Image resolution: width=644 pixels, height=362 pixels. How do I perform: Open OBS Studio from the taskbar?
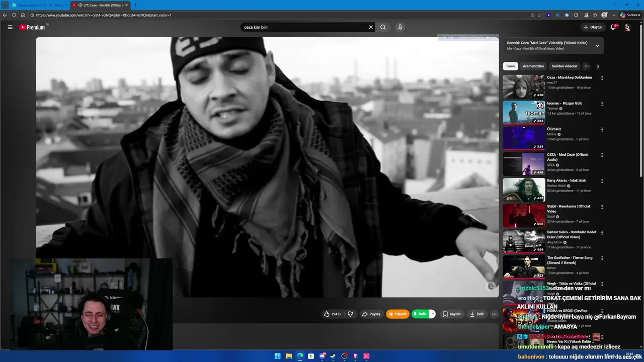[x=345, y=356]
